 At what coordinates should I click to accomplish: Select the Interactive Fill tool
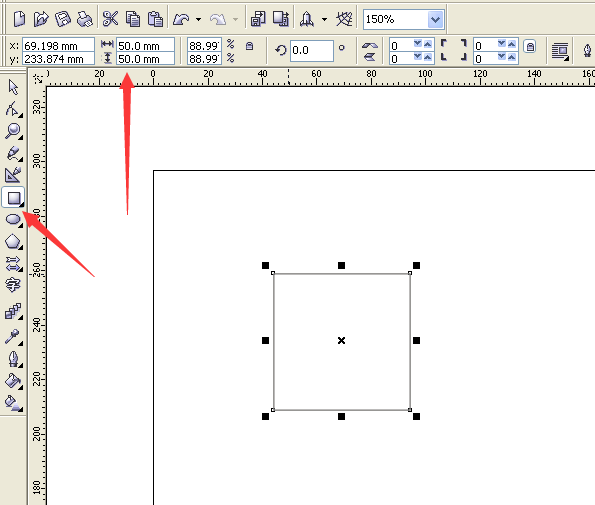(13, 403)
